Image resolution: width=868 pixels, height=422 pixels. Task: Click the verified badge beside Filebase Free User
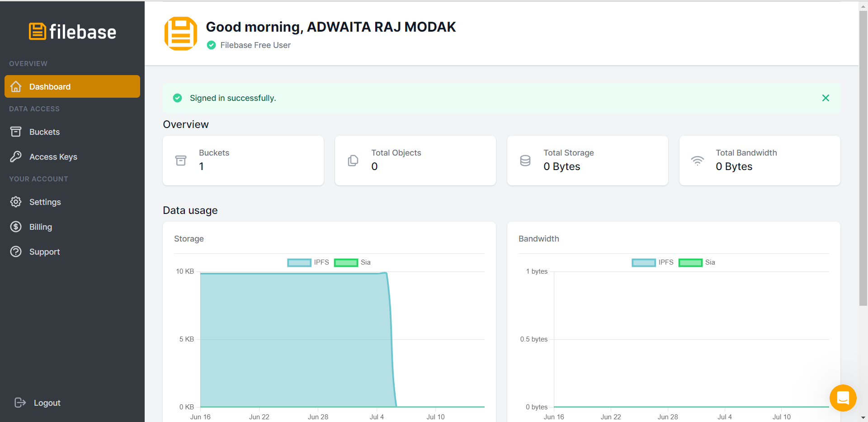coord(211,45)
